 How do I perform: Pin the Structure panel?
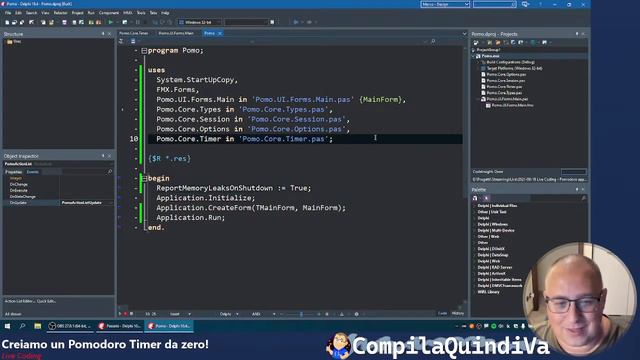103,34
